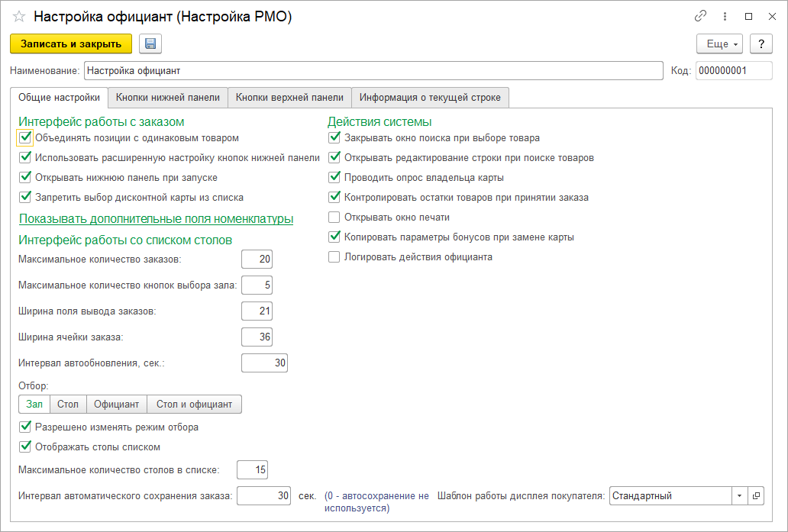788x532 pixels.
Task: Toggle Объединять позиции с одинаковым товаром checkbox
Action: (25, 138)
